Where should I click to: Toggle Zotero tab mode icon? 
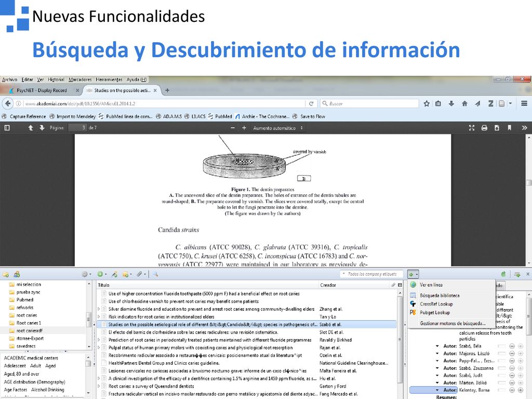point(517,274)
